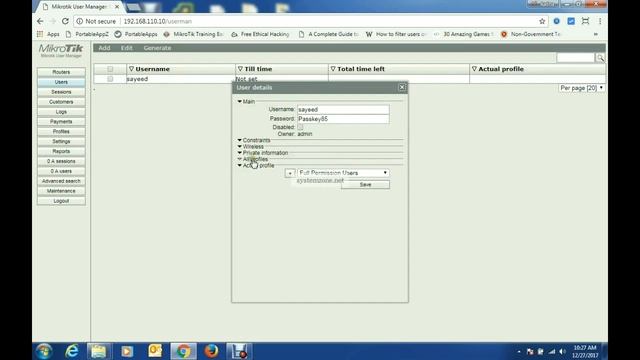This screenshot has width=640, height=360.
Task: Filter by Username column arrow
Action: coord(131,69)
